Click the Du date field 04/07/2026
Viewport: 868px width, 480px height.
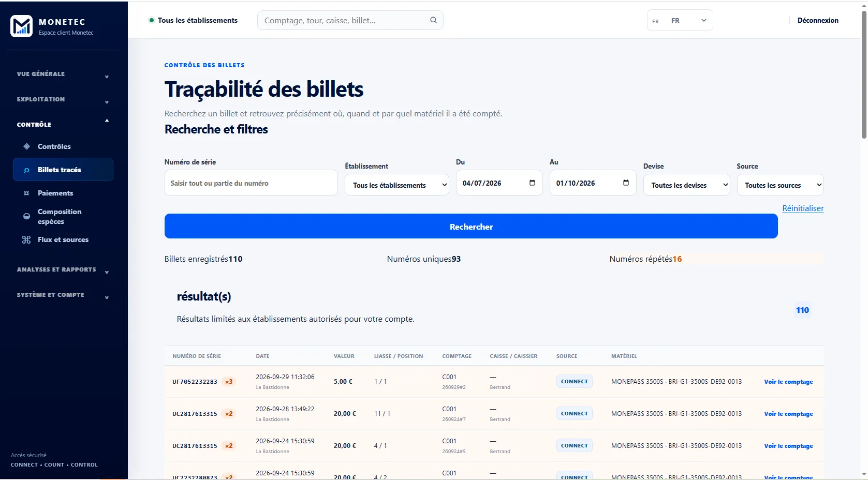(x=499, y=183)
